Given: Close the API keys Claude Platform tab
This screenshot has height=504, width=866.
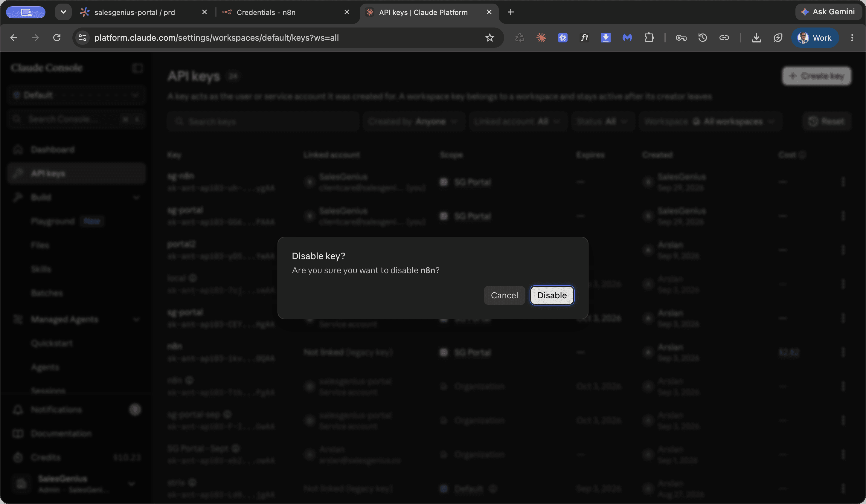Looking at the screenshot, I should point(489,12).
